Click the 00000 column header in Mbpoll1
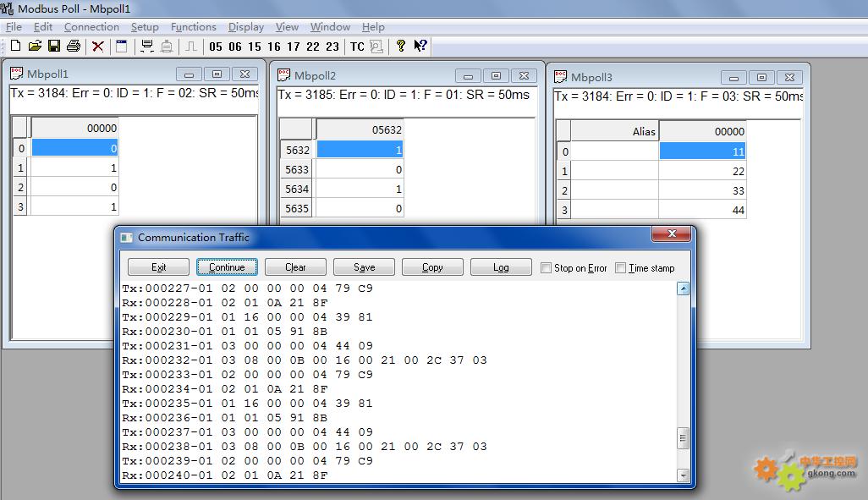Image resolution: width=868 pixels, height=500 pixels. pyautogui.click(x=74, y=128)
